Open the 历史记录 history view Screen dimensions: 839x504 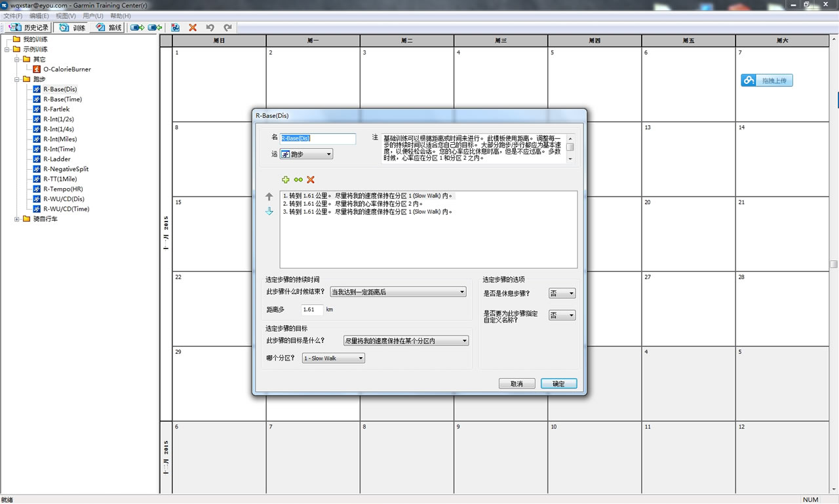(x=29, y=28)
